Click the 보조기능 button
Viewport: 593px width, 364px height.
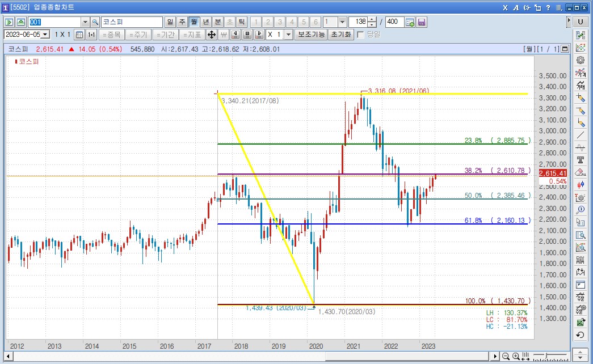coord(312,35)
